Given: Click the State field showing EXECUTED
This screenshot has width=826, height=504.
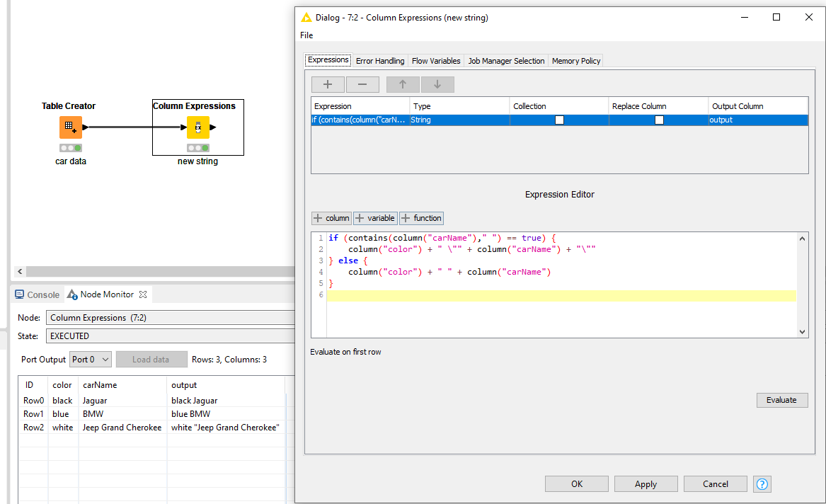Looking at the screenshot, I should coord(171,336).
